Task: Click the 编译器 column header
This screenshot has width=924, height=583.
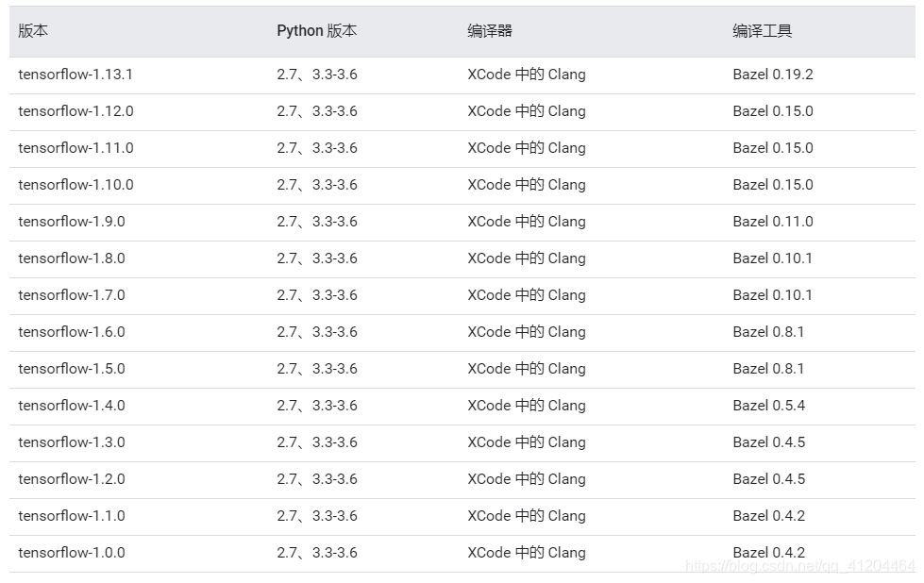Action: (490, 30)
